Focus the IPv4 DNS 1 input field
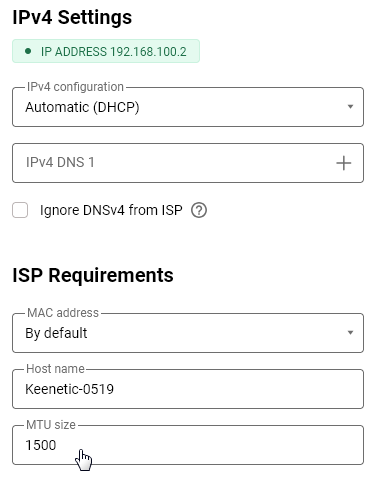 pyautogui.click(x=173, y=163)
